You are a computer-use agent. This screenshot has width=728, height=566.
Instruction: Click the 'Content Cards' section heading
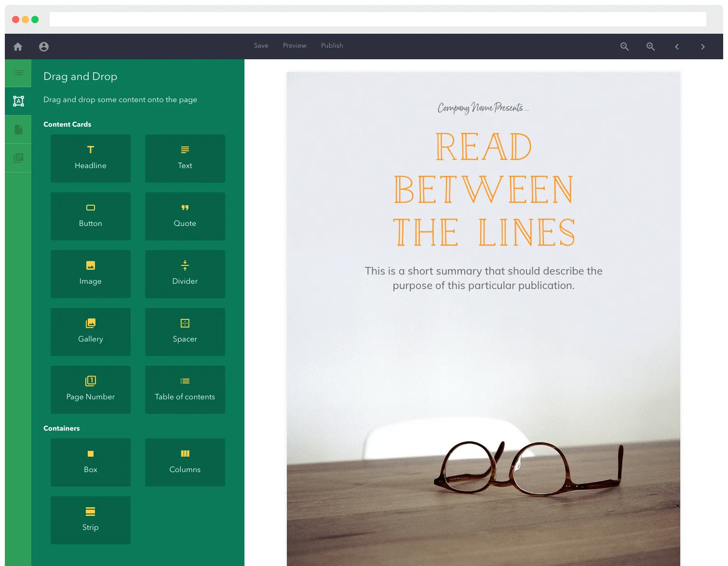click(x=67, y=124)
